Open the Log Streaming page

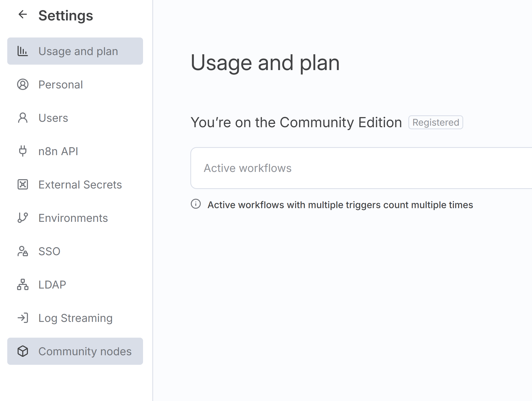tap(75, 318)
